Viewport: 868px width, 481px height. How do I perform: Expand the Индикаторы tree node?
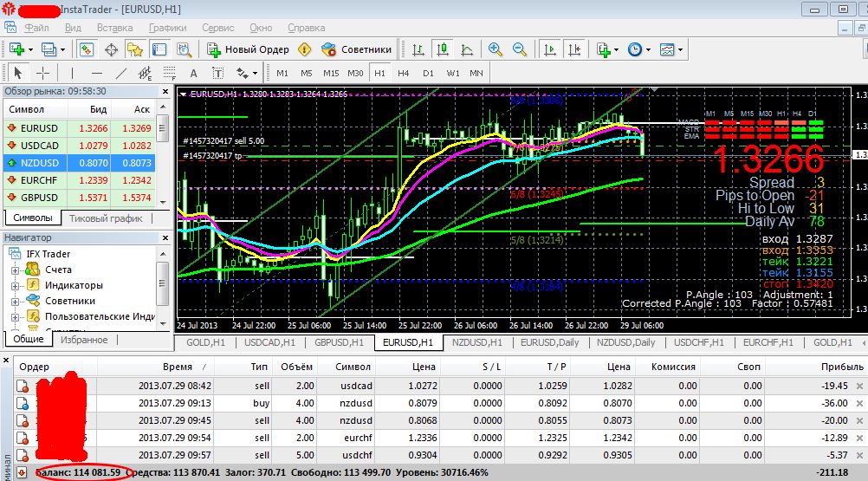pyautogui.click(x=15, y=285)
